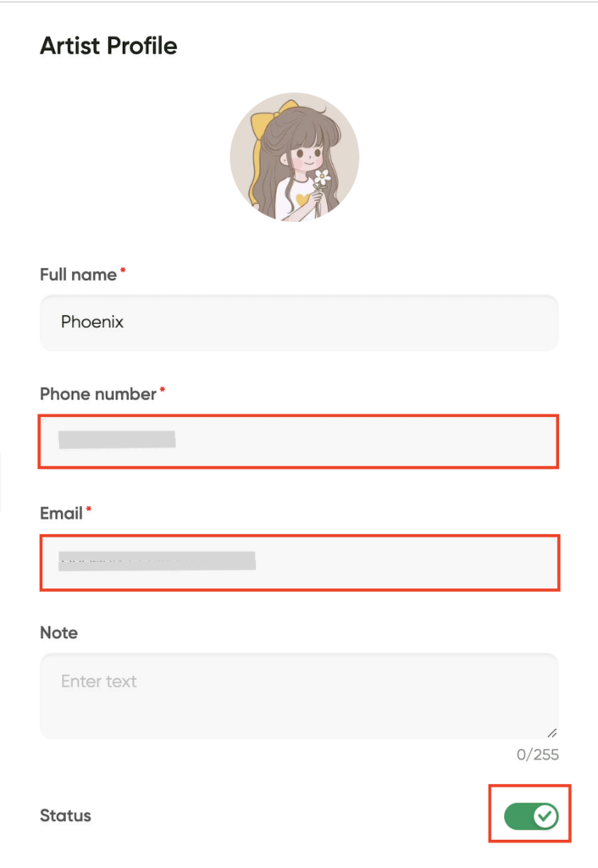This screenshot has width=598, height=868.
Task: Click the Phone number label
Action: coord(98,394)
